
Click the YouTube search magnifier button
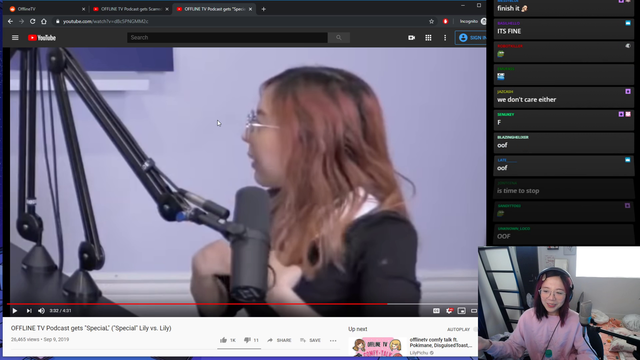click(x=339, y=38)
